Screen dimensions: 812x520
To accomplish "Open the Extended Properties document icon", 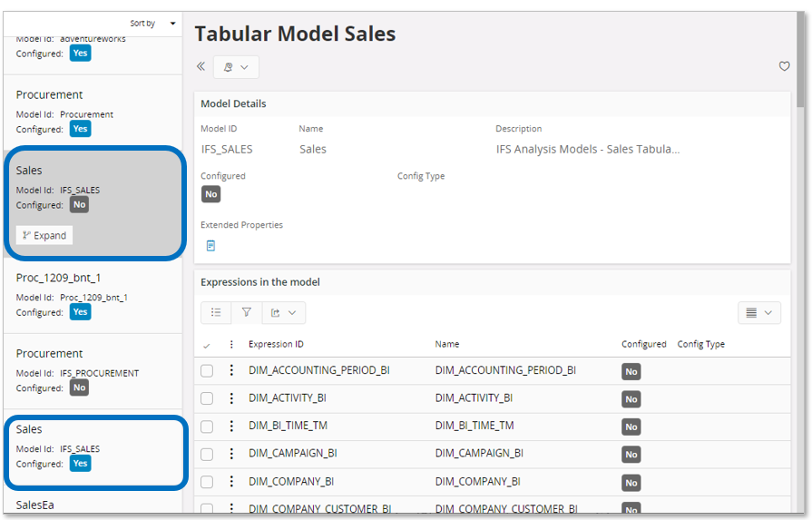I will coord(210,246).
